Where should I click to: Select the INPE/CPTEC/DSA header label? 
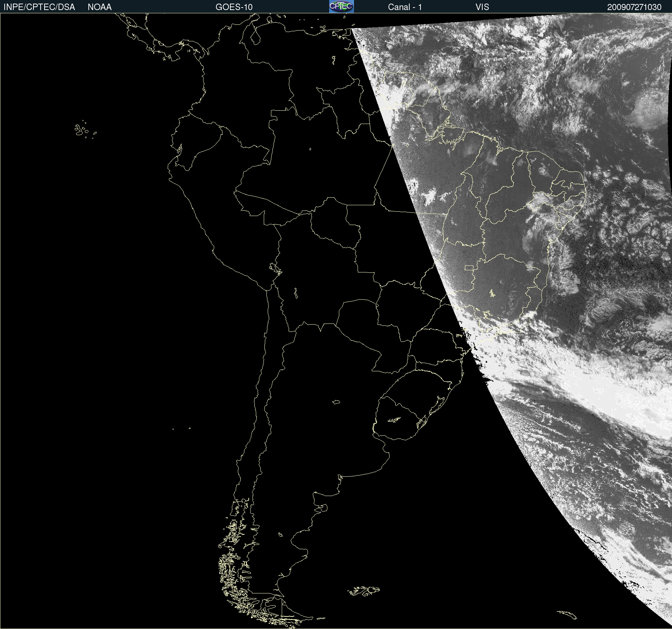coord(39,7)
